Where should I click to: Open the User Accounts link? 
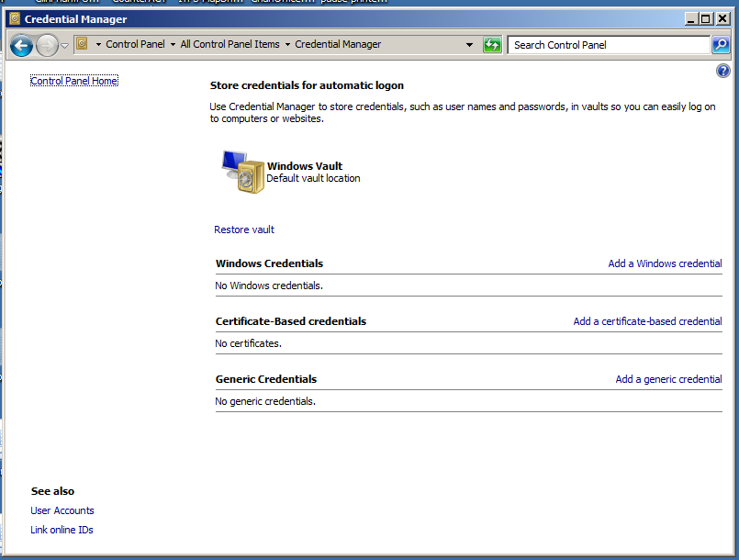click(62, 510)
